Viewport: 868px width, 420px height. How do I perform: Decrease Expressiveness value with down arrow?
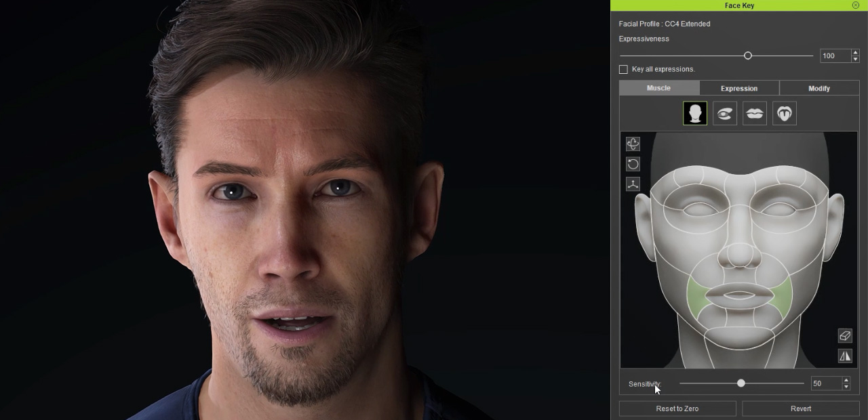855,59
